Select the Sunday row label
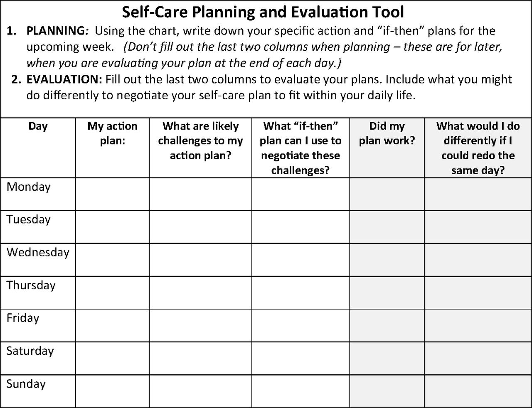532x408 pixels. [x=26, y=384]
